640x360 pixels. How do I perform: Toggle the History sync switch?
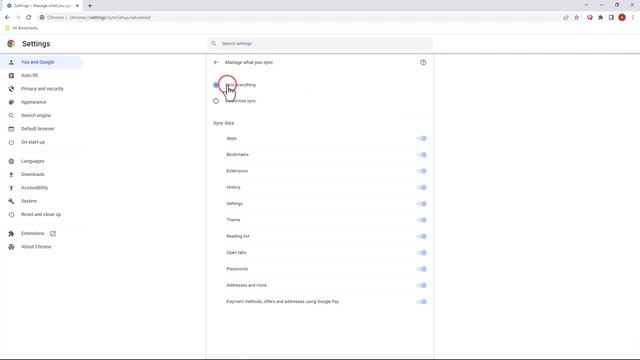click(x=422, y=187)
